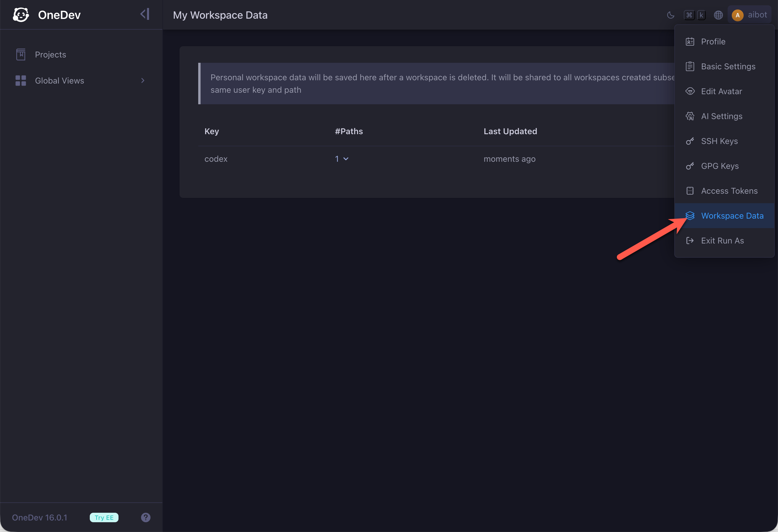Click the Access Tokens icon
Image resolution: width=778 pixels, height=532 pixels.
coord(690,191)
